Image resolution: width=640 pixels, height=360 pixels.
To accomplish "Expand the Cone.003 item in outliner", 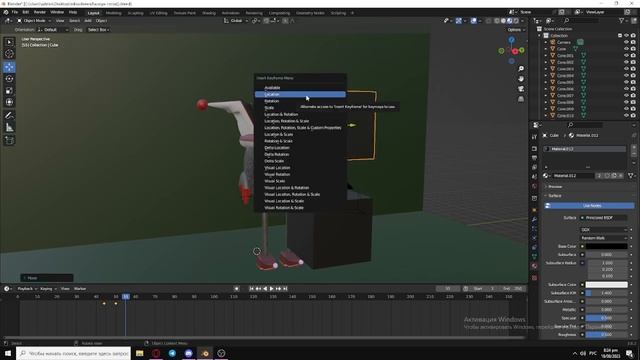I will [546, 69].
